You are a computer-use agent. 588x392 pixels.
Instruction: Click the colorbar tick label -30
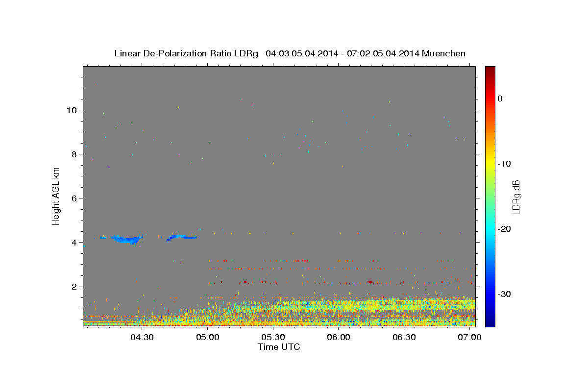(504, 294)
